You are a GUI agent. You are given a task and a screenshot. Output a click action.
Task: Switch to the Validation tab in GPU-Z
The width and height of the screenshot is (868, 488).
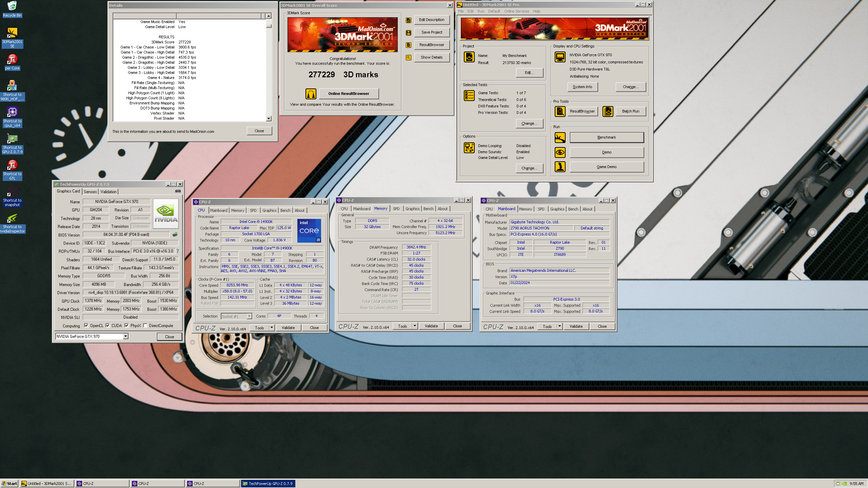(108, 192)
